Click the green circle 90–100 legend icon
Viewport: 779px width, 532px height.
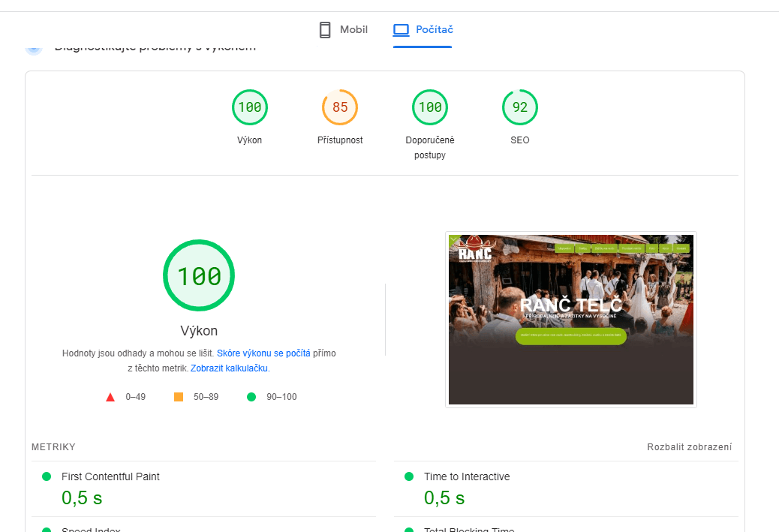pyautogui.click(x=251, y=397)
